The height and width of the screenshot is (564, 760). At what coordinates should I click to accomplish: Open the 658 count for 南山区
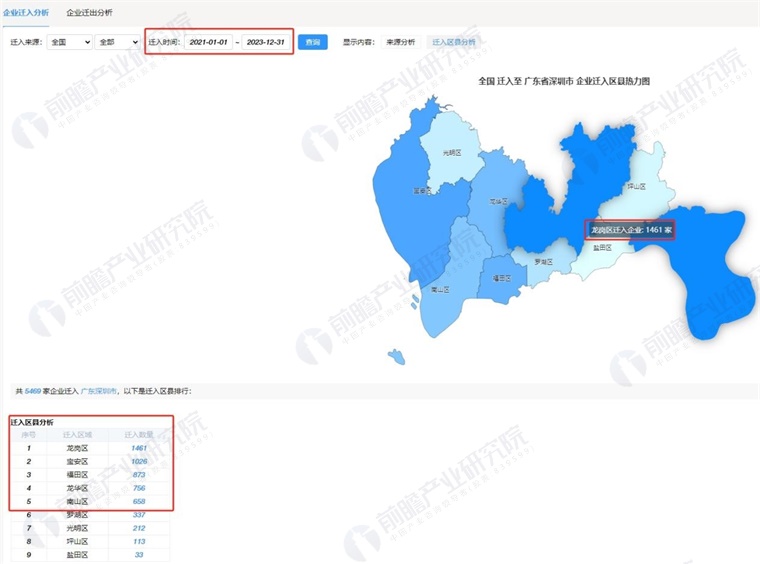[x=139, y=501]
